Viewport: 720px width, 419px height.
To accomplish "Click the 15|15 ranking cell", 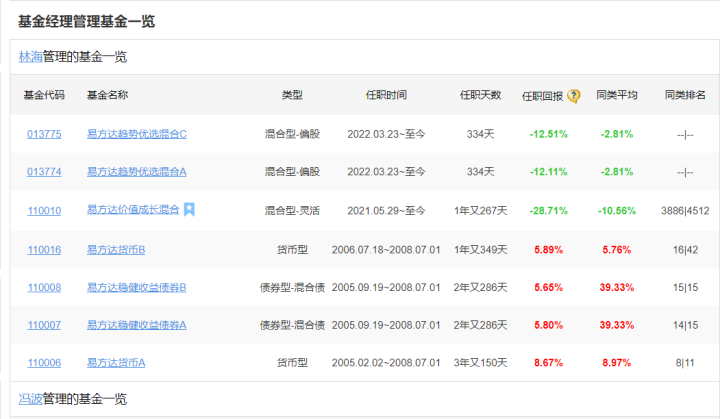I will pyautogui.click(x=685, y=288).
